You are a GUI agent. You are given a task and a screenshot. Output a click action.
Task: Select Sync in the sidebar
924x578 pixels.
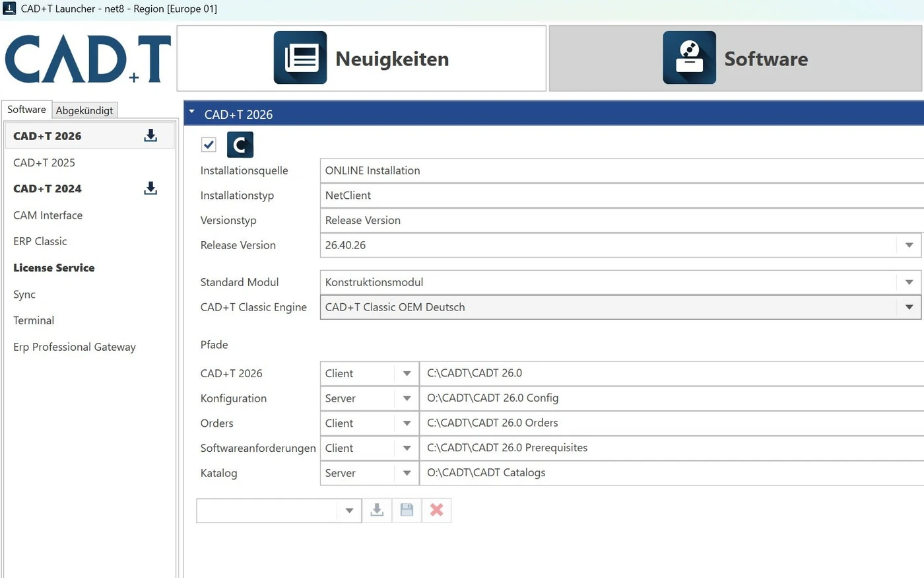(89, 294)
